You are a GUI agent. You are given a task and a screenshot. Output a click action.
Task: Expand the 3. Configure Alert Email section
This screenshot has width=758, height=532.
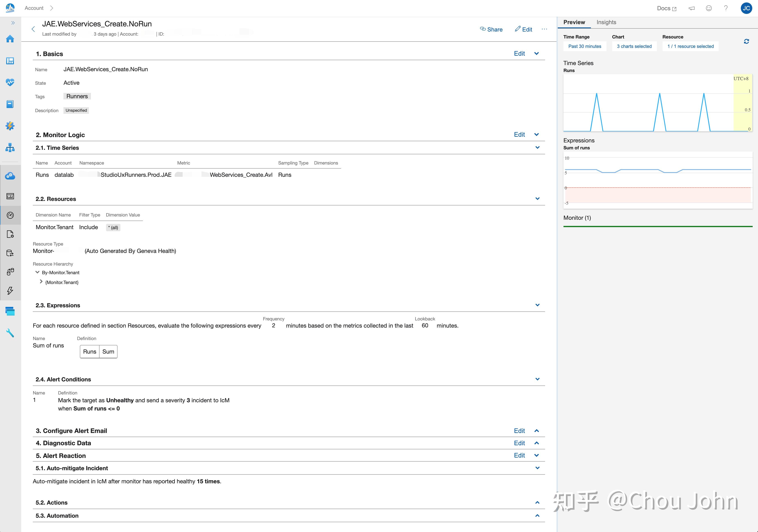pos(536,431)
